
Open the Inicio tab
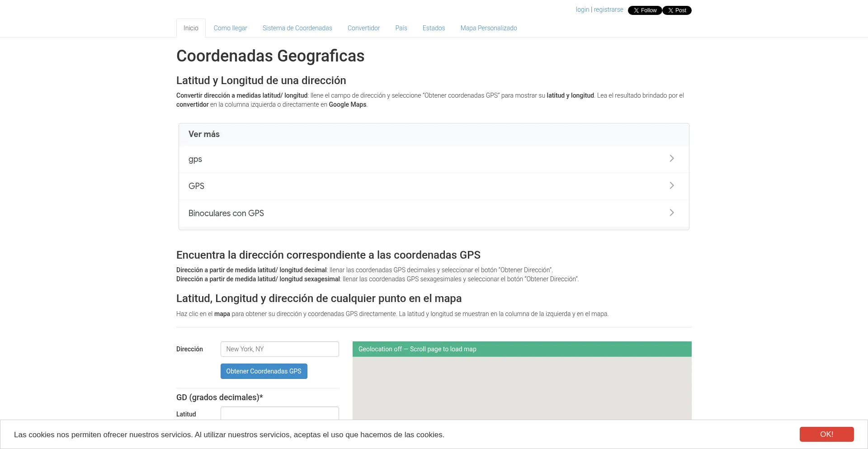coord(191,28)
